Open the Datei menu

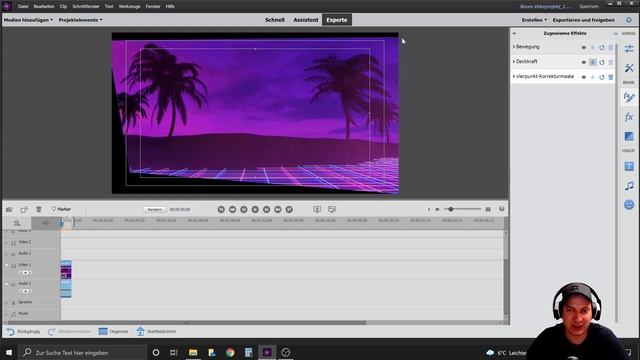coord(23,6)
